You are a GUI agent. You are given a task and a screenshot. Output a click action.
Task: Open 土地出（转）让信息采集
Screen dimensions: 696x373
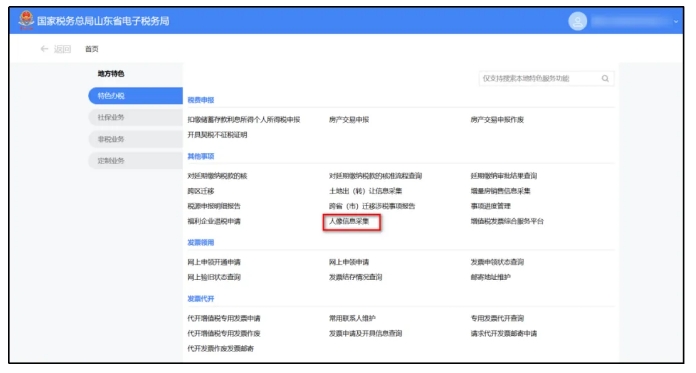pos(365,191)
